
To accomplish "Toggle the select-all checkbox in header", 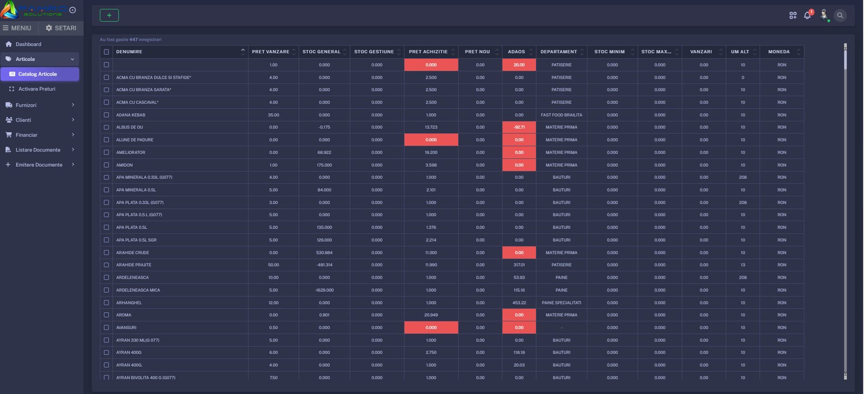I will [106, 52].
